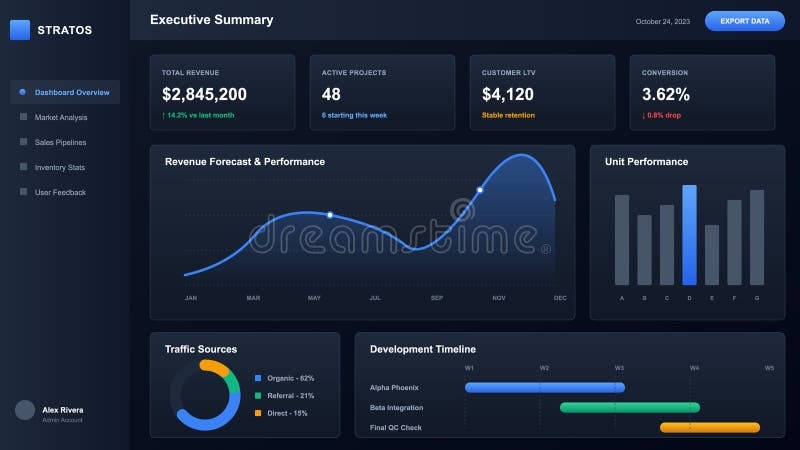800x450 pixels.
Task: Click the square icon beside Market Analysis
Action: click(x=23, y=117)
